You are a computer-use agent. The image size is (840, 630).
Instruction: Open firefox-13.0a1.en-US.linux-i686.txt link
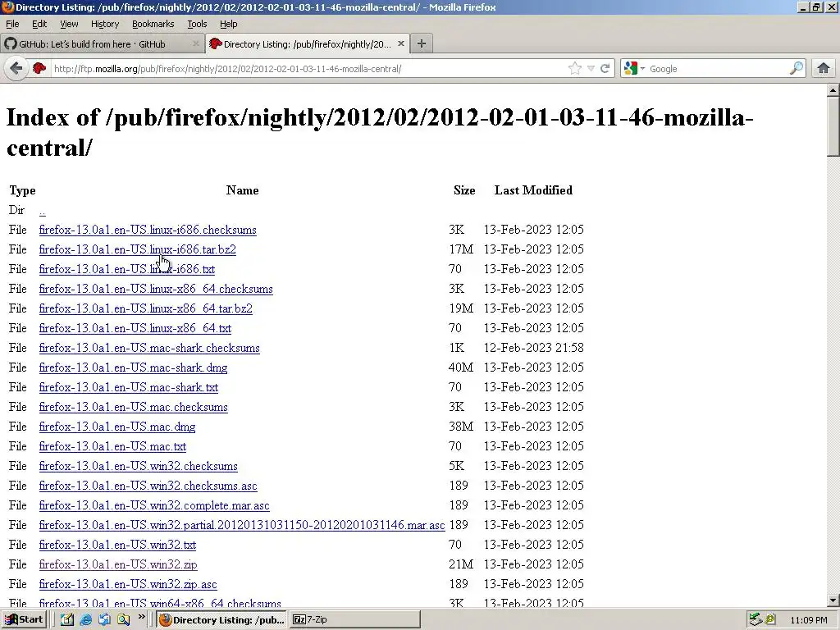(x=127, y=269)
